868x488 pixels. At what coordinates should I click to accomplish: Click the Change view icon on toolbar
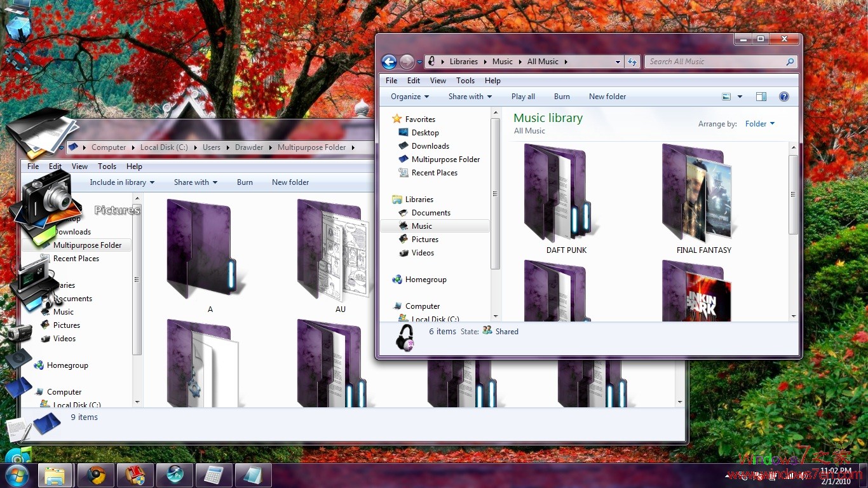pos(726,96)
